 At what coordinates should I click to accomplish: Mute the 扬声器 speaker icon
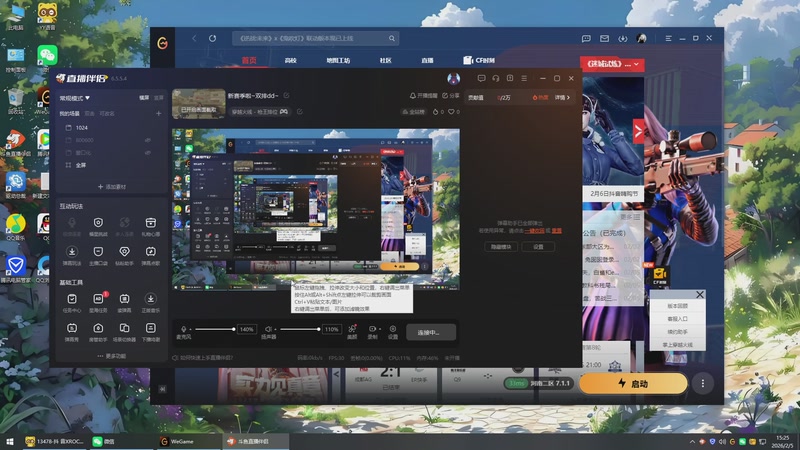(x=268, y=329)
